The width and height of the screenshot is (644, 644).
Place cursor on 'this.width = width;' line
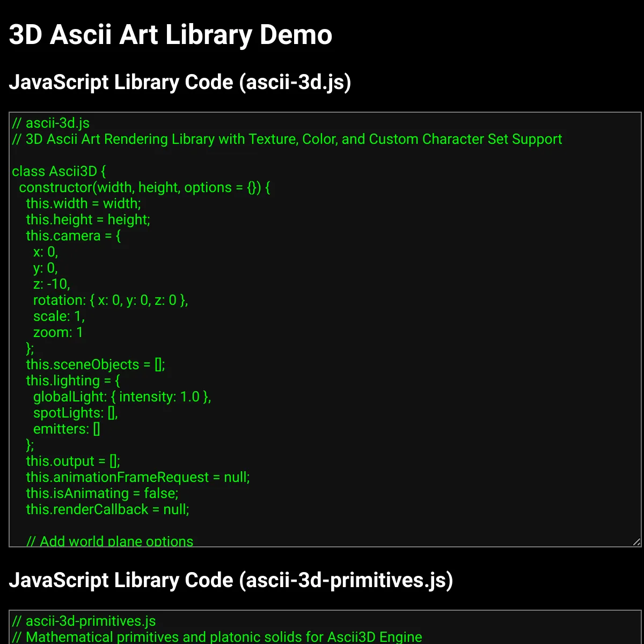pos(83,203)
